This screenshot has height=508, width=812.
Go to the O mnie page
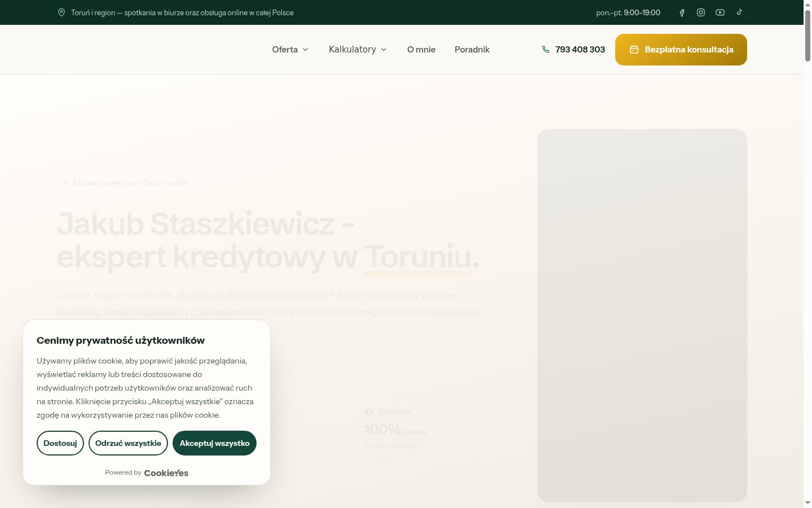[421, 50]
